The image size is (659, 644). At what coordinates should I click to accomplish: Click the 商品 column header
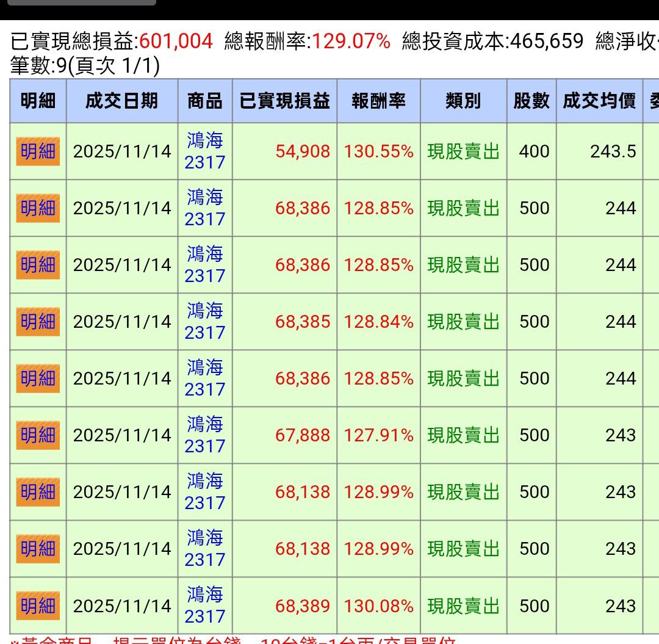205,101
